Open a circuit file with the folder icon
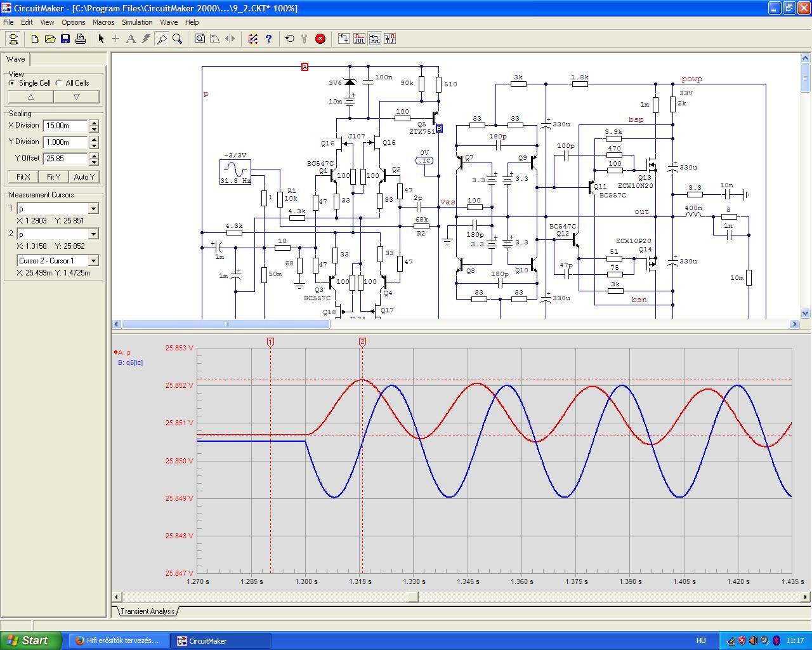This screenshot has height=650, width=812. (50, 39)
